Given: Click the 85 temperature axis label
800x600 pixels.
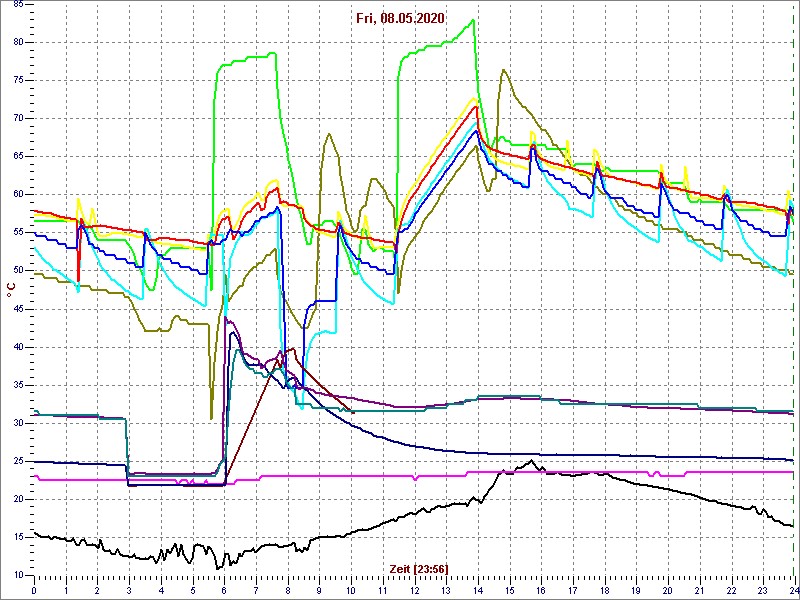Looking at the screenshot, I should coord(17,5).
